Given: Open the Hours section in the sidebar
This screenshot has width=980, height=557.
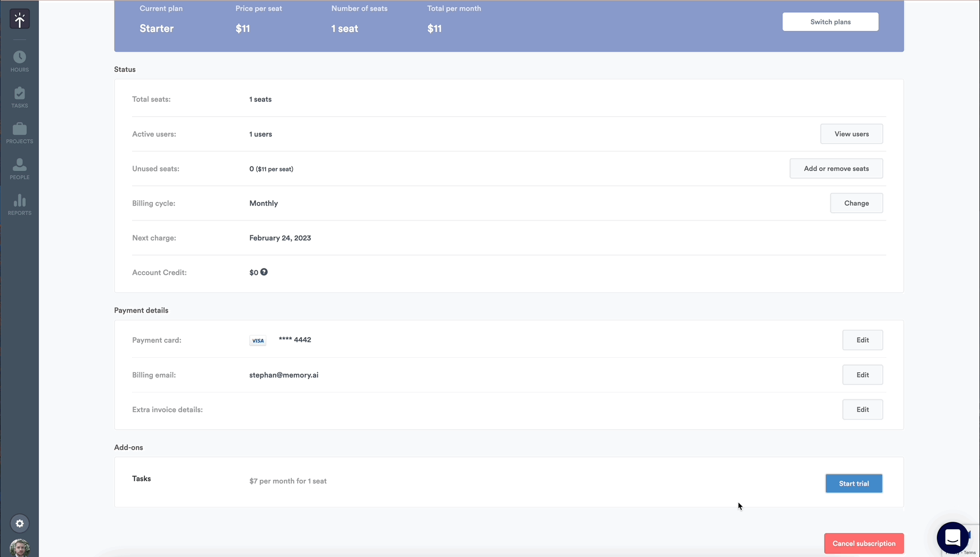Looking at the screenshot, I should point(20,60).
